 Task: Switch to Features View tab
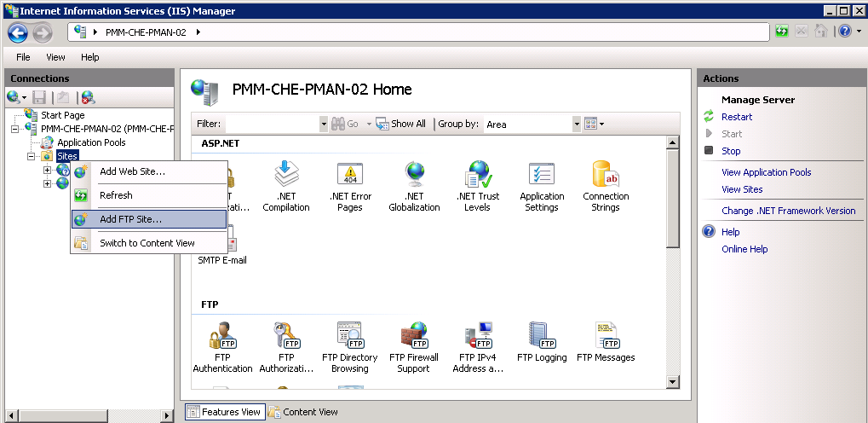[x=225, y=412]
